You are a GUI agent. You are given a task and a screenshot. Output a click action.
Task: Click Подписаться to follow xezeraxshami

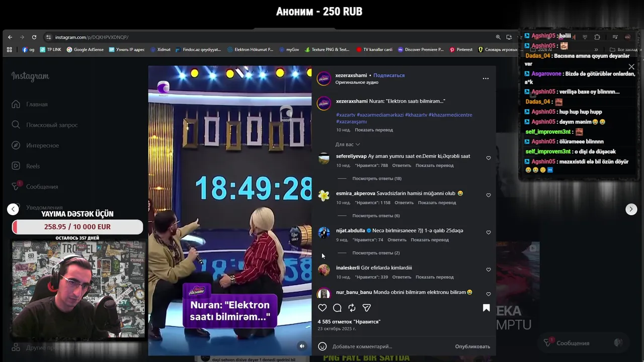[389, 75]
